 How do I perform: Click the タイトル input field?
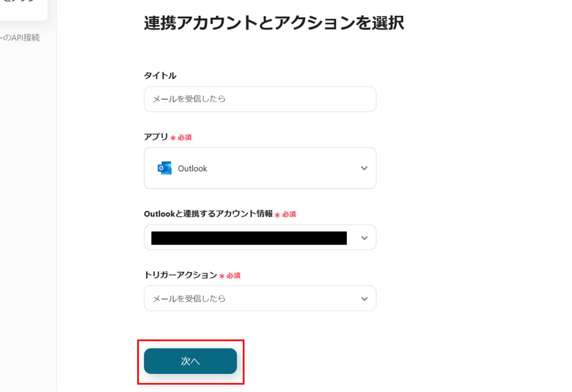pos(260,99)
